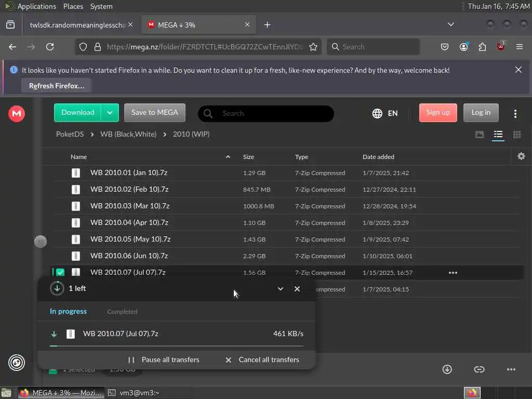Open the Firefox View icon
This screenshot has height=399, width=532.
point(10,25)
